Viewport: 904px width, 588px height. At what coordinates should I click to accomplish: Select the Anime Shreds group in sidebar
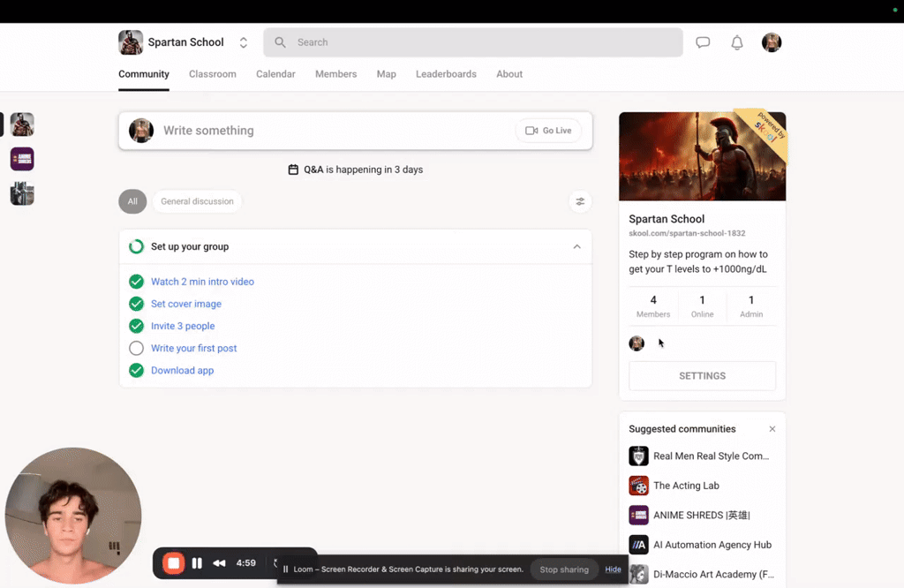(22, 159)
